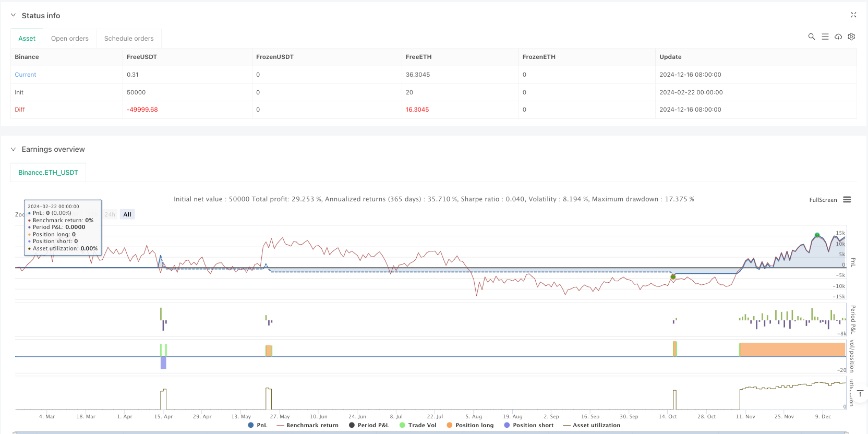The width and height of the screenshot is (868, 434).
Task: Click the expand panel icon at top right
Action: (853, 15)
